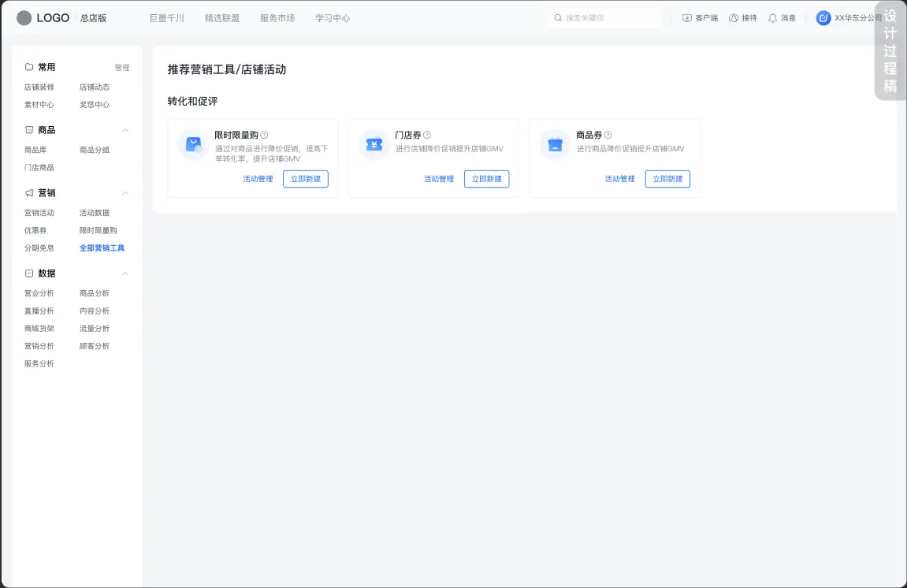
Task: Open 奖惩中心 in sidebar
Action: (95, 105)
